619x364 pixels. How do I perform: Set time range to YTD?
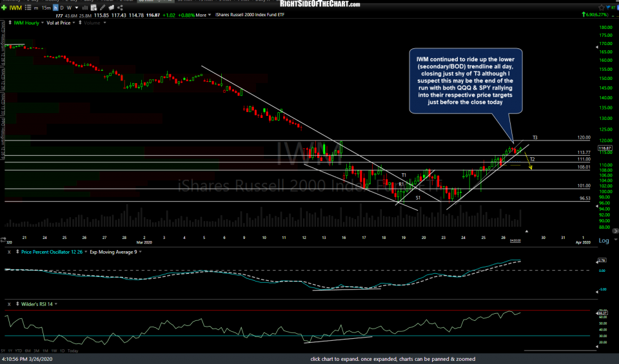click(x=18, y=351)
